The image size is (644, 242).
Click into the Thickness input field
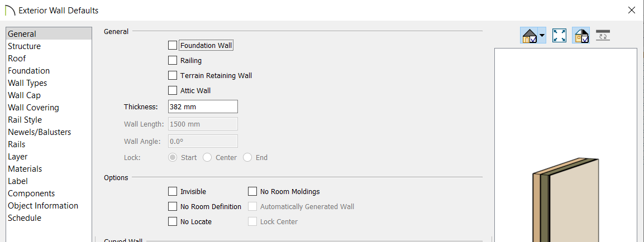click(203, 107)
